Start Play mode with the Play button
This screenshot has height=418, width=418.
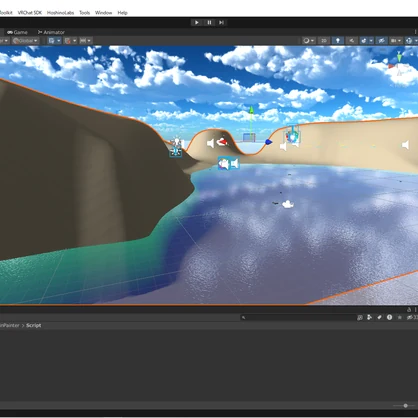[x=197, y=22]
